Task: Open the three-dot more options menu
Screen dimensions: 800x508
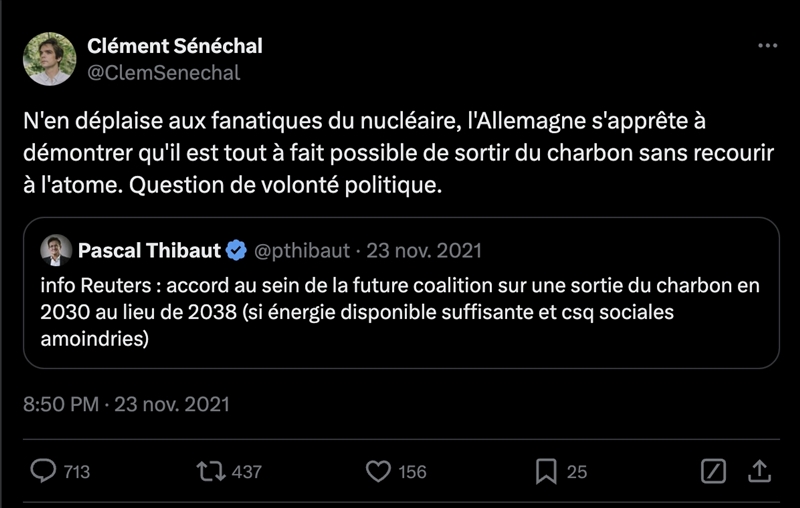Action: (767, 46)
